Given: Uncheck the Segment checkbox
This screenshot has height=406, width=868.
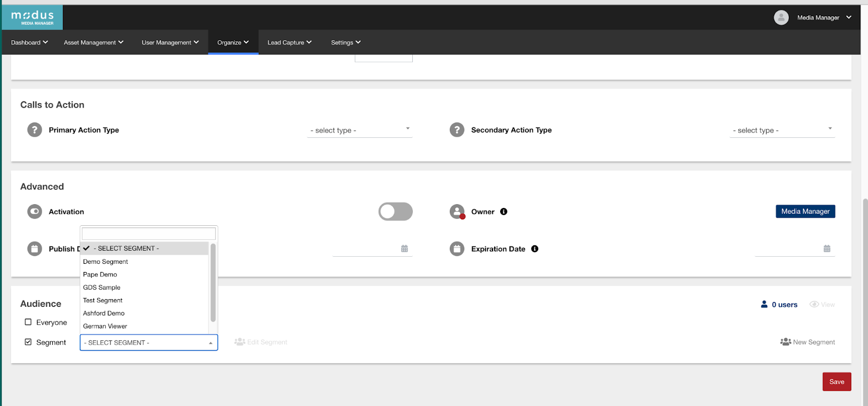Looking at the screenshot, I should (28, 342).
